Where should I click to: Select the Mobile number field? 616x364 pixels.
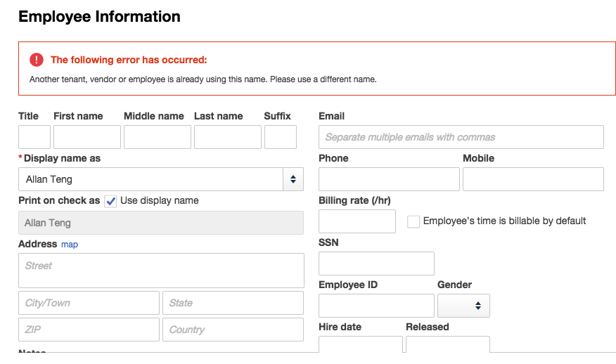(x=533, y=179)
